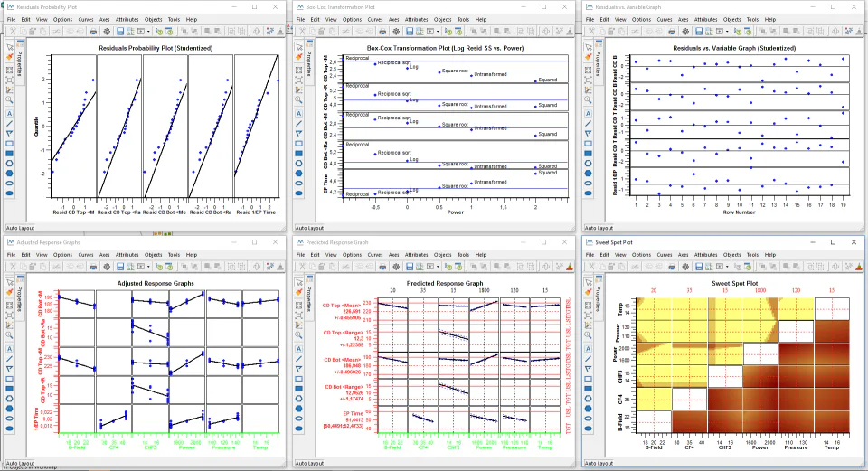The width and height of the screenshot is (868, 471).
Task: Click Auto Layout in Box-Cox plot status bar
Action: (309, 228)
